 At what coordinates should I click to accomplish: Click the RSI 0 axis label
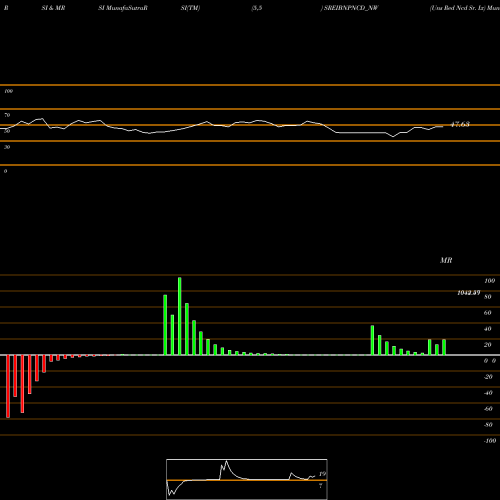[x=6, y=171]
